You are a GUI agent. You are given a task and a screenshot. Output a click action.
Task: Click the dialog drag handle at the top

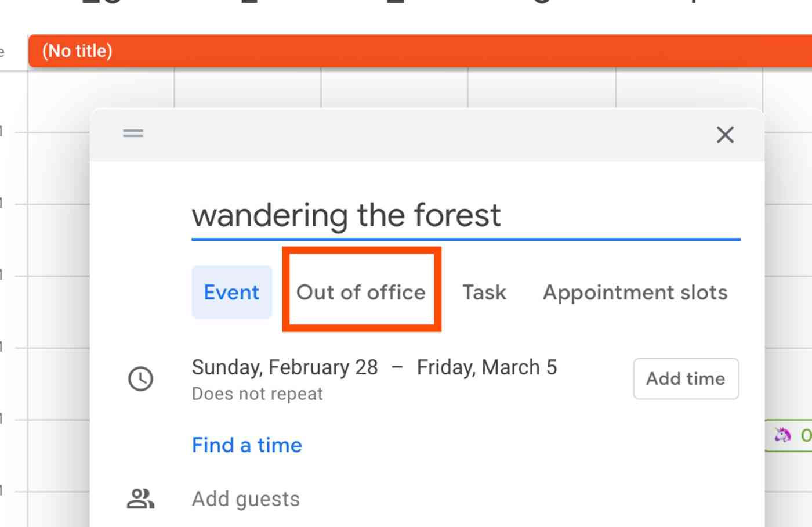(x=133, y=133)
